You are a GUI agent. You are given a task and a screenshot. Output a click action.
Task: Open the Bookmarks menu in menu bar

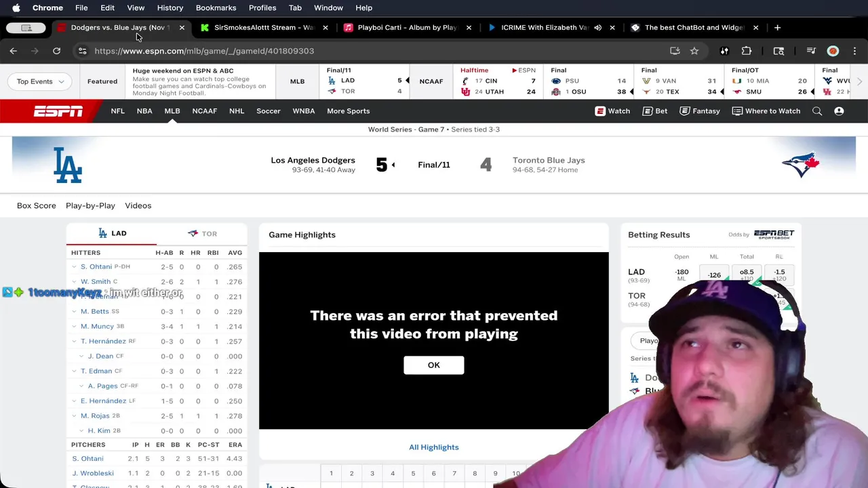click(x=216, y=8)
